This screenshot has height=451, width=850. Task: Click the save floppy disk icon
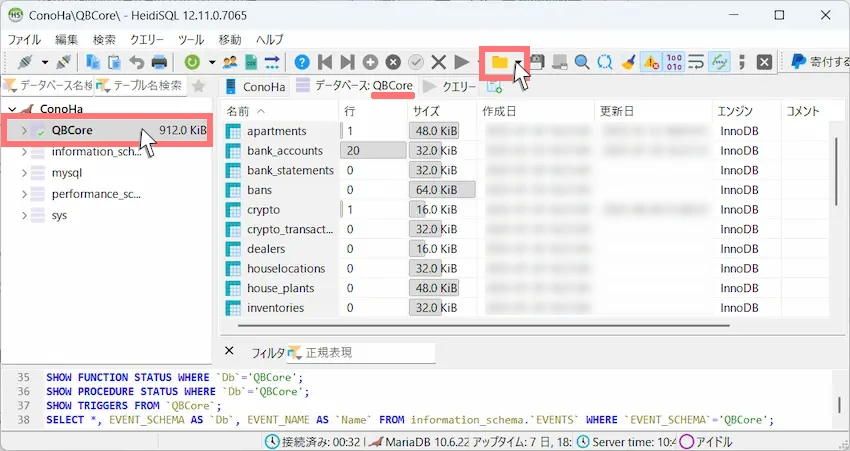(537, 62)
